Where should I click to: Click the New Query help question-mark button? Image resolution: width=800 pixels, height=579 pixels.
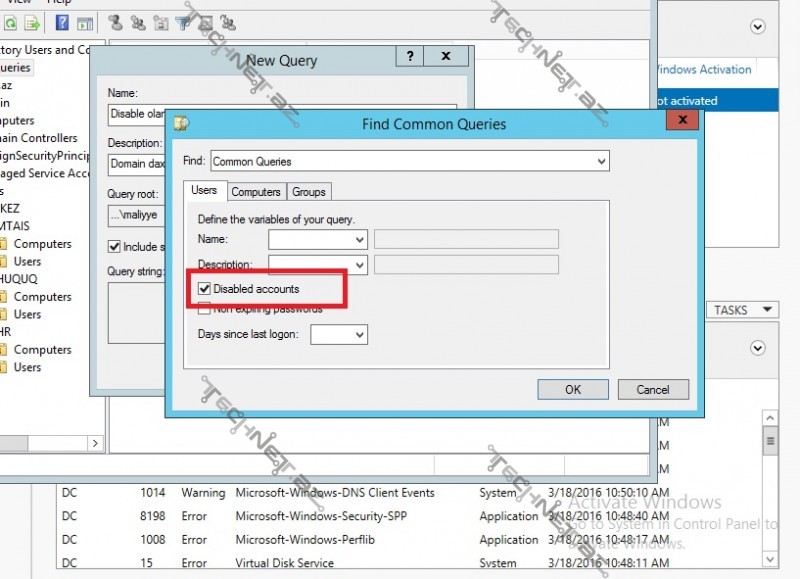[410, 57]
